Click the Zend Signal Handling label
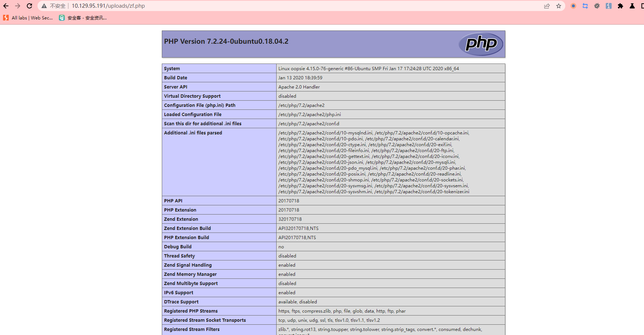 tap(188, 265)
